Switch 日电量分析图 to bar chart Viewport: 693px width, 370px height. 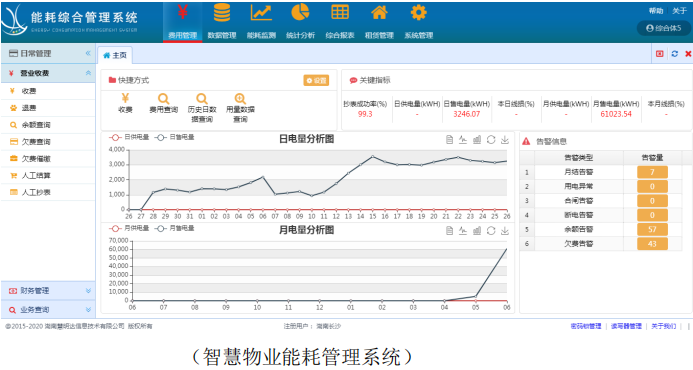(x=477, y=140)
